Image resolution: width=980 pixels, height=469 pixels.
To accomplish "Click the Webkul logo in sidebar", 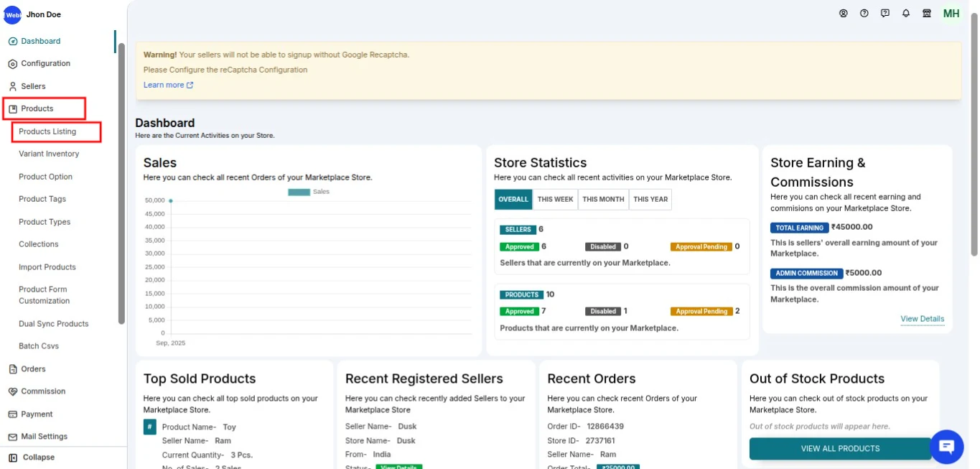I will click(12, 14).
